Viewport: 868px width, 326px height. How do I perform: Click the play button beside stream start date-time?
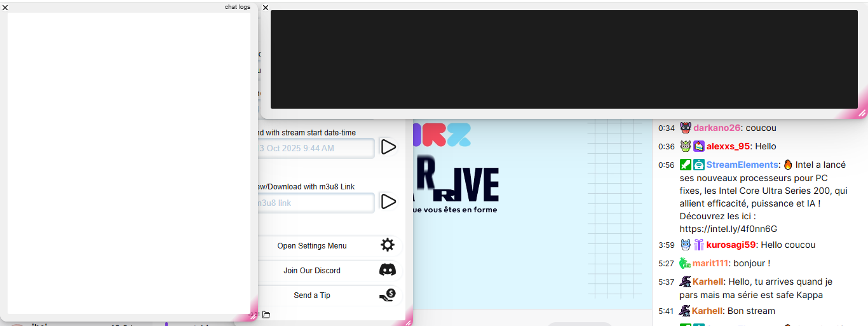point(388,147)
